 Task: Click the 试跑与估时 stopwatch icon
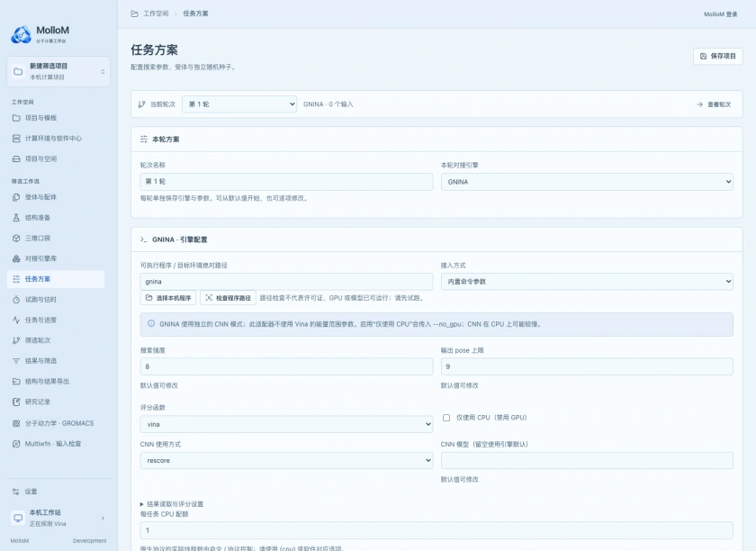coord(16,300)
